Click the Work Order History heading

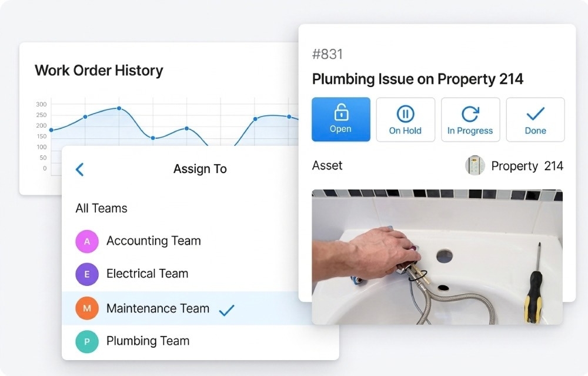click(x=99, y=71)
